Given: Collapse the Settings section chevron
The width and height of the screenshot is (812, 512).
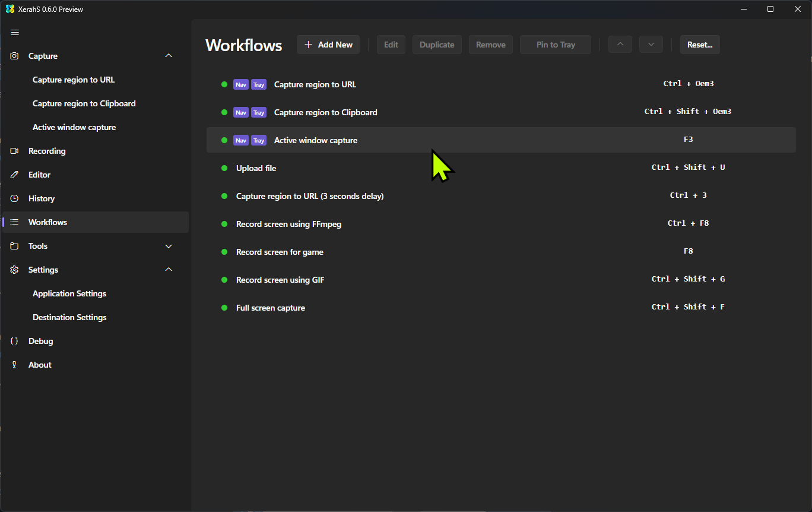Looking at the screenshot, I should (169, 270).
